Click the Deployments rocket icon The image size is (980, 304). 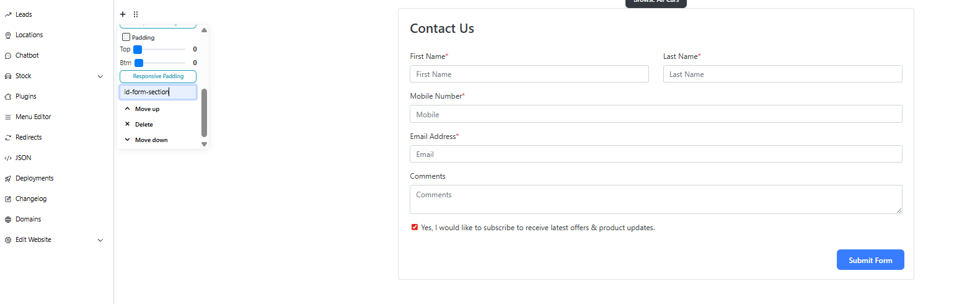click(8, 179)
